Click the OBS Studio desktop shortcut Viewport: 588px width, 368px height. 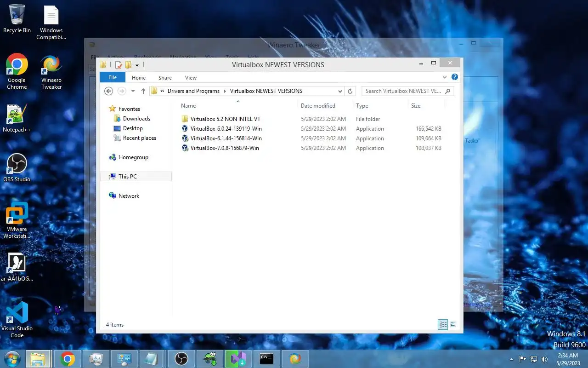(x=17, y=168)
